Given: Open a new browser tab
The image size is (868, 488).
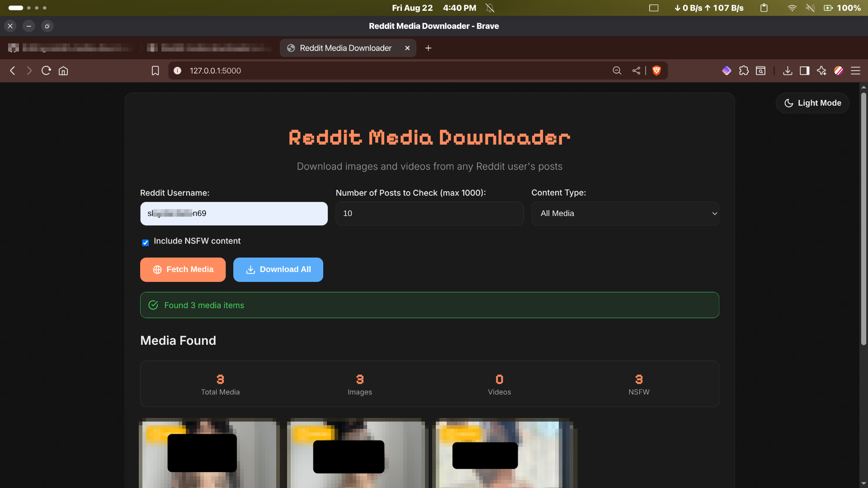Looking at the screenshot, I should (x=428, y=48).
